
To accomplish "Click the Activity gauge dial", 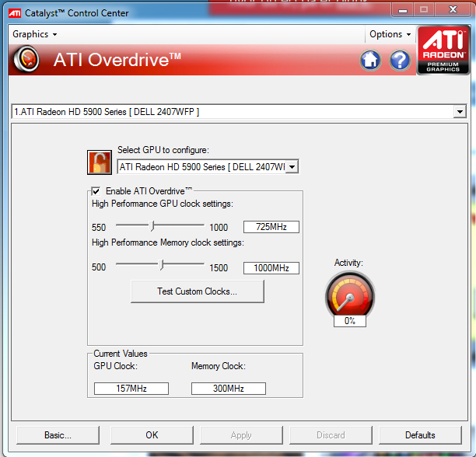I will (x=350, y=294).
